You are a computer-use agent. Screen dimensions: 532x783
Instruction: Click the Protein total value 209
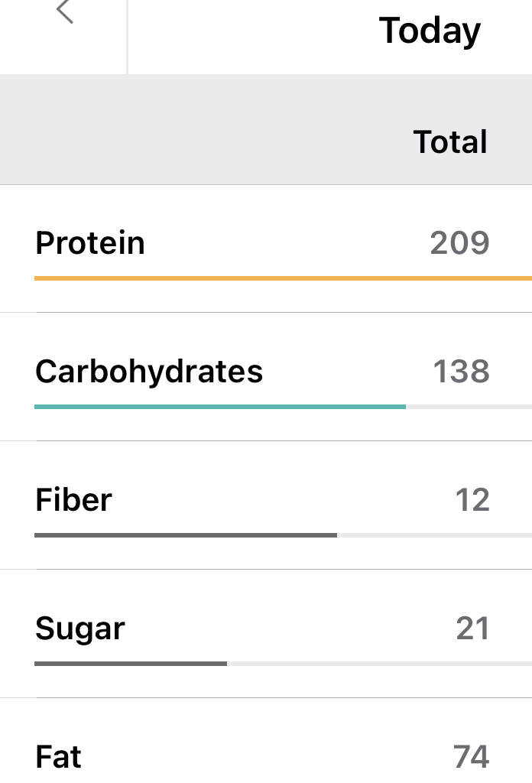coord(459,243)
